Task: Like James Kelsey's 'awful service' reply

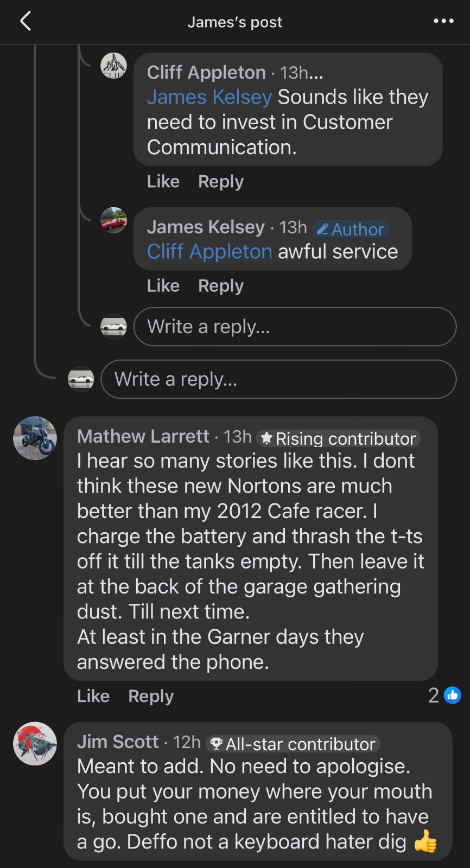Action: tap(163, 285)
